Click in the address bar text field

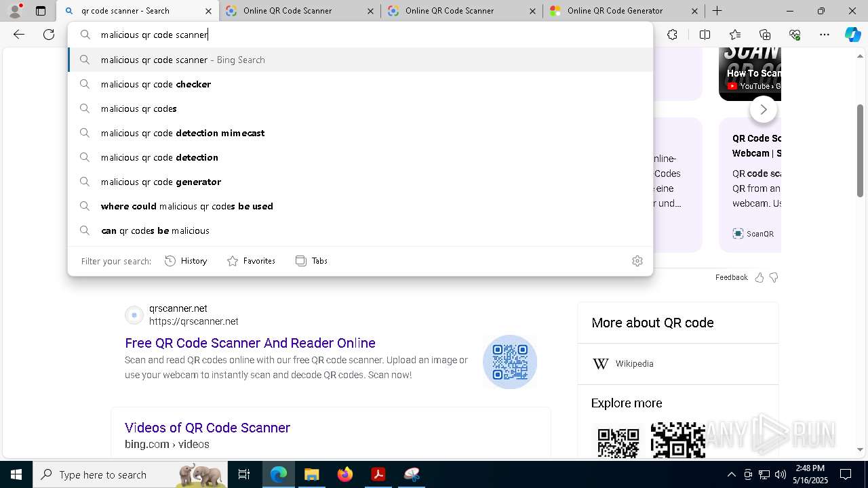click(360, 35)
